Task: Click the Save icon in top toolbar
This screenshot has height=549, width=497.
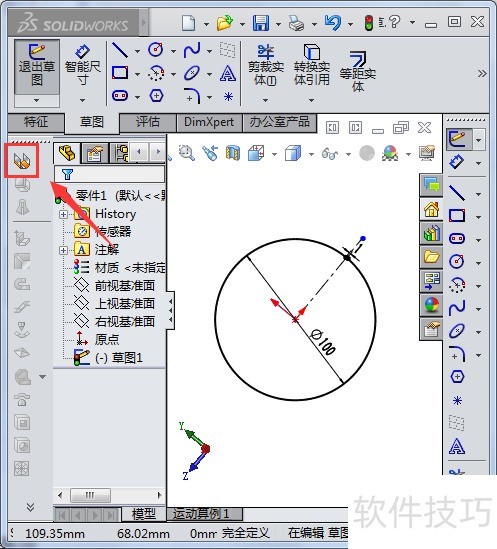Action: pyautogui.click(x=261, y=23)
